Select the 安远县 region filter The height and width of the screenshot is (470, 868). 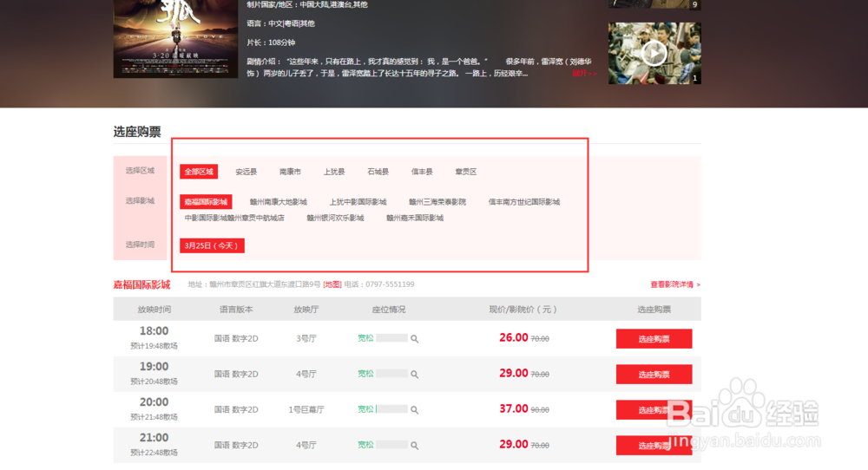246,172
